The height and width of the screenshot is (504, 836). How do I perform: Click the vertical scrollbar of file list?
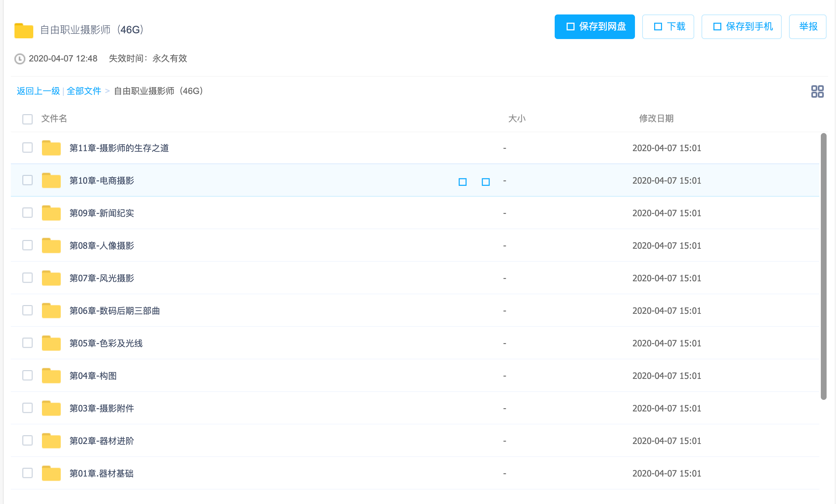tap(823, 266)
